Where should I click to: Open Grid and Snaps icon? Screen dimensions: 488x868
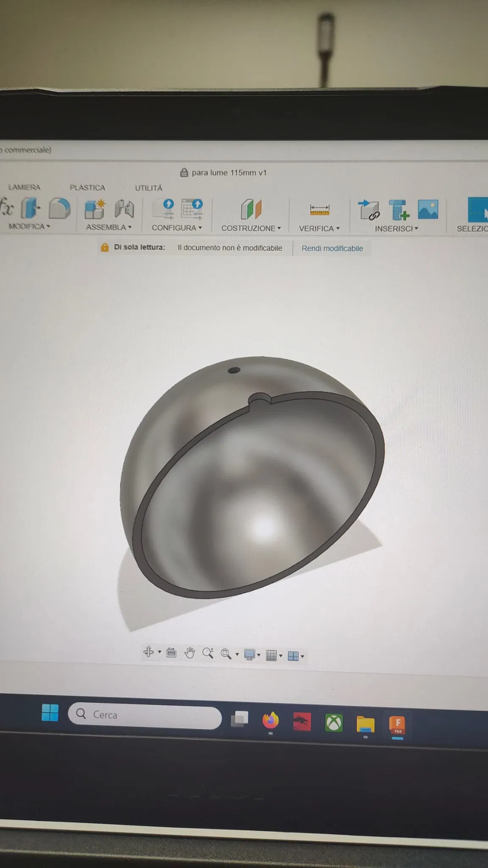pos(271,655)
